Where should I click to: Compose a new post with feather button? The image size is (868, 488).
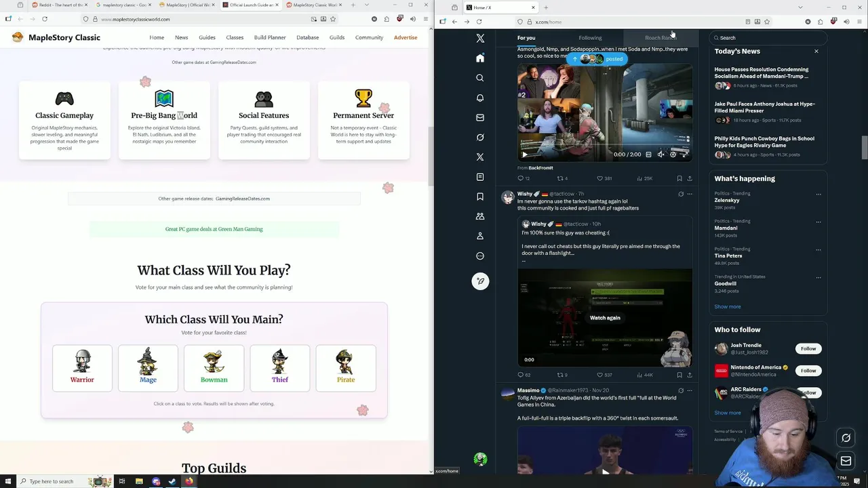click(480, 281)
